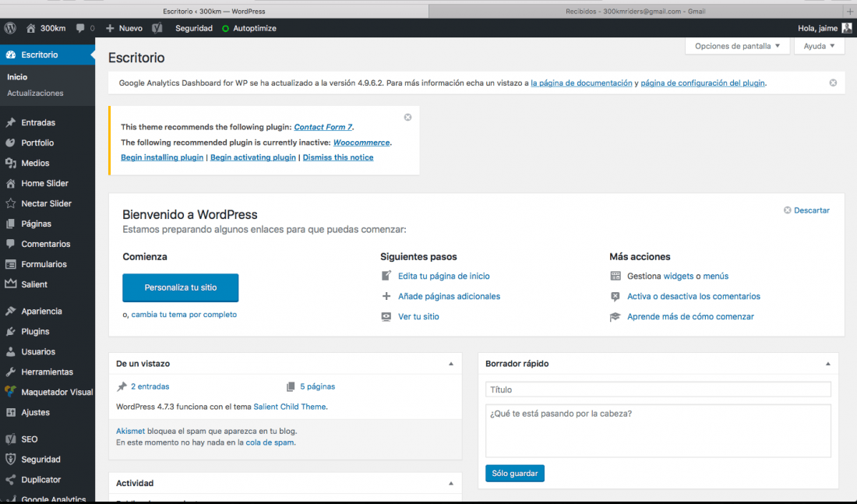This screenshot has height=504, width=857.
Task: Collapse the Borrador rápido panel
Action: tap(827, 364)
